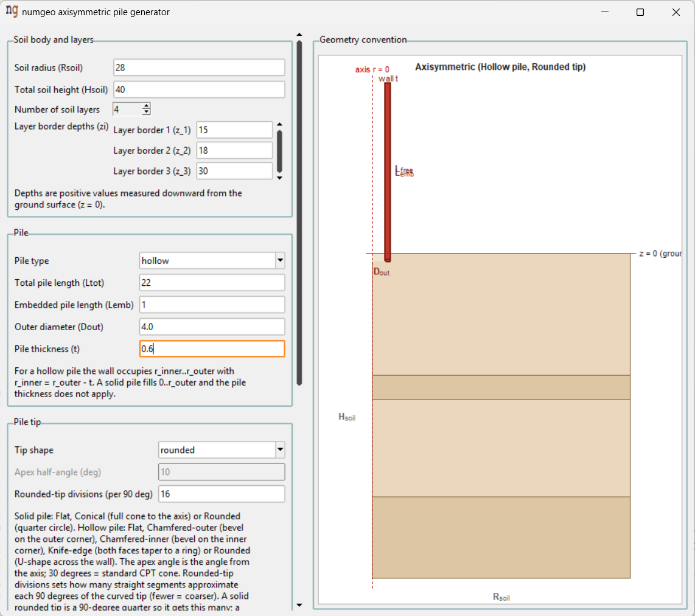The width and height of the screenshot is (695, 616).
Task: Open the Tip shape dropdown
Action: coord(280,449)
